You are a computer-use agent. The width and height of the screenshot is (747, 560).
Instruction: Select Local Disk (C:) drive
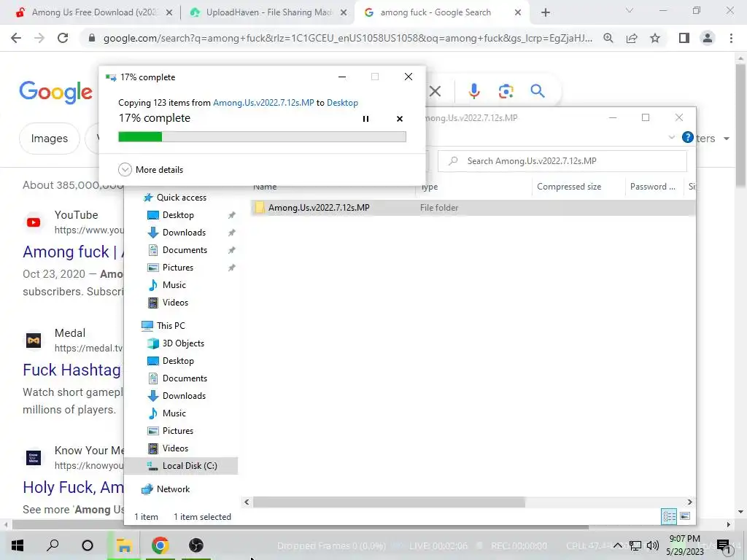pyautogui.click(x=181, y=466)
